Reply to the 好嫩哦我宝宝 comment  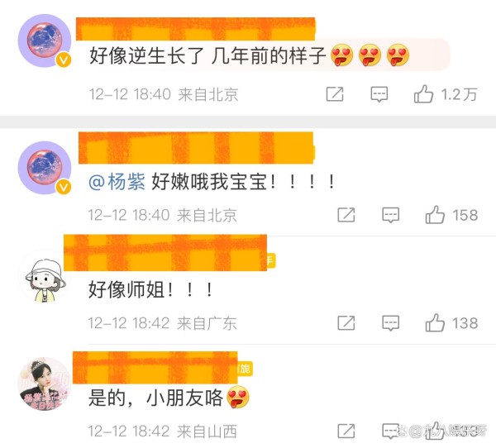pos(391,215)
